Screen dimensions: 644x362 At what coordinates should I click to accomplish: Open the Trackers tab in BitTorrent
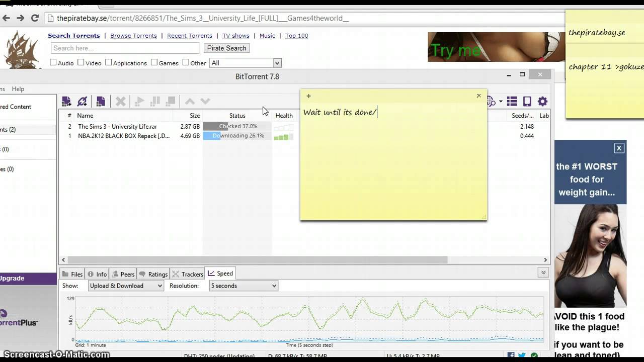188,274
